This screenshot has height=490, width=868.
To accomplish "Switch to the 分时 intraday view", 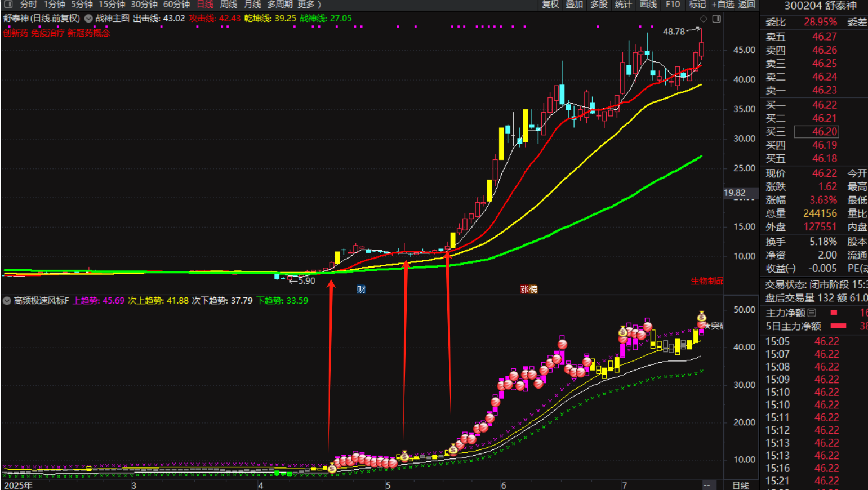I will (x=28, y=4).
